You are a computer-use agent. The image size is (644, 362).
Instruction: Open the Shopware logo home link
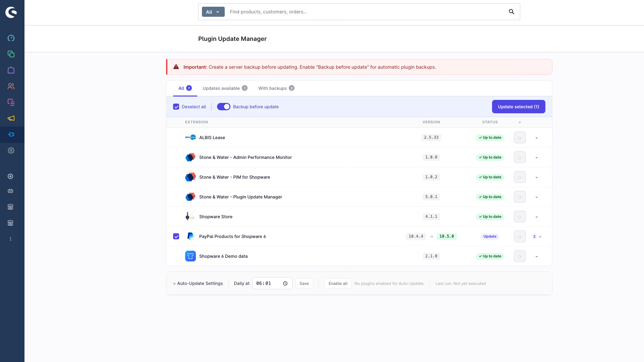coord(11,12)
